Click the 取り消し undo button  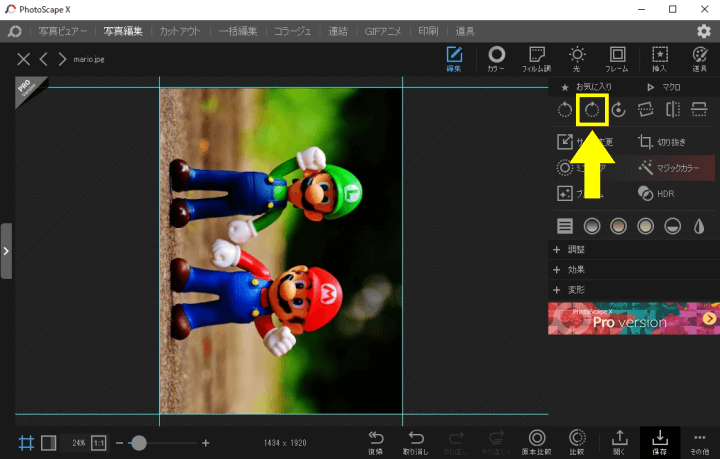416,442
